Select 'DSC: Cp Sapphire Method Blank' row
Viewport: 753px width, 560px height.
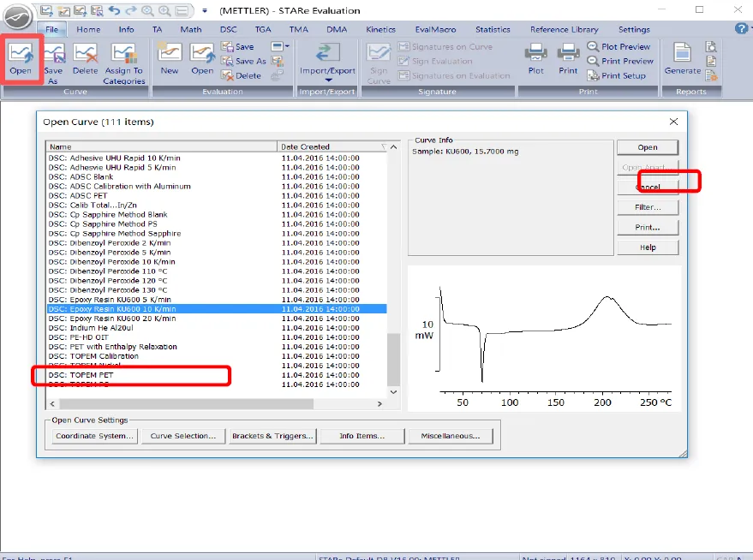[217, 215]
